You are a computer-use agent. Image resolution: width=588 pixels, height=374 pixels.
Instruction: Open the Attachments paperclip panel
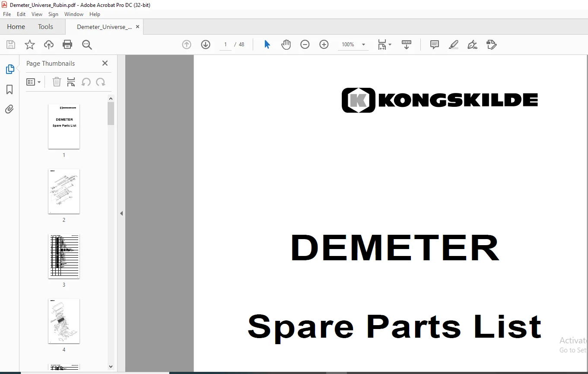(x=10, y=109)
